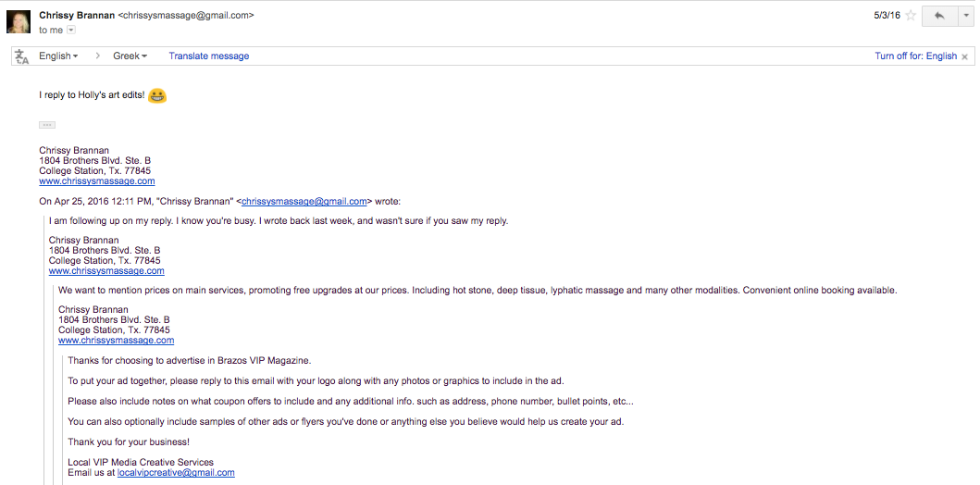Star this email from Chrissy Brannan
Screen dimensions: 980x485
coord(911,16)
